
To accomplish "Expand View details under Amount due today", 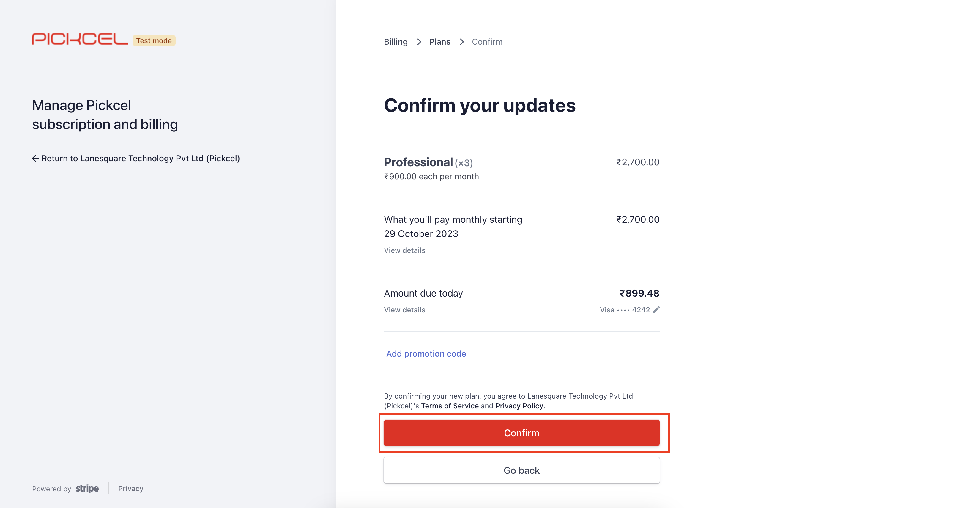I will coord(404,310).
